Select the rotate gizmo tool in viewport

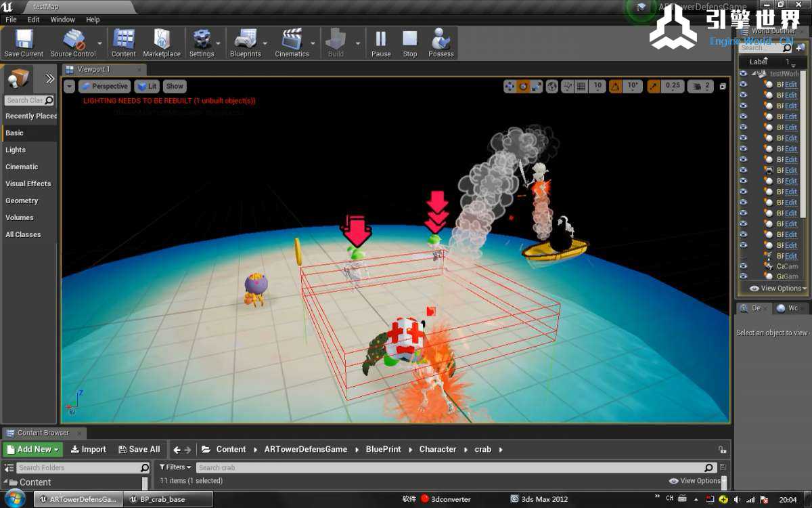[x=523, y=86]
